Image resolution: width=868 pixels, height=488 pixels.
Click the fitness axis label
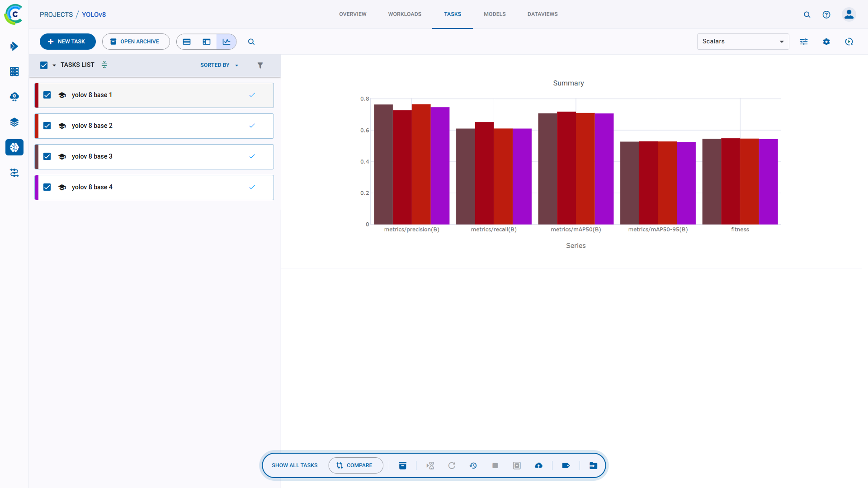[740, 230]
